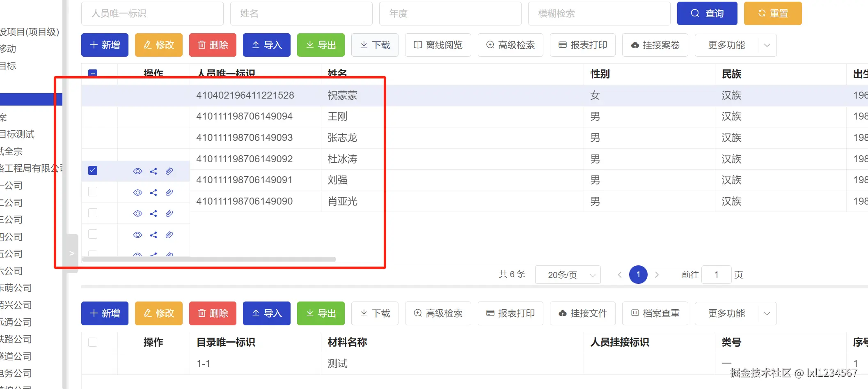Click the upper table's 报表打印 print report
The width and height of the screenshot is (868, 389).
coord(583,45)
